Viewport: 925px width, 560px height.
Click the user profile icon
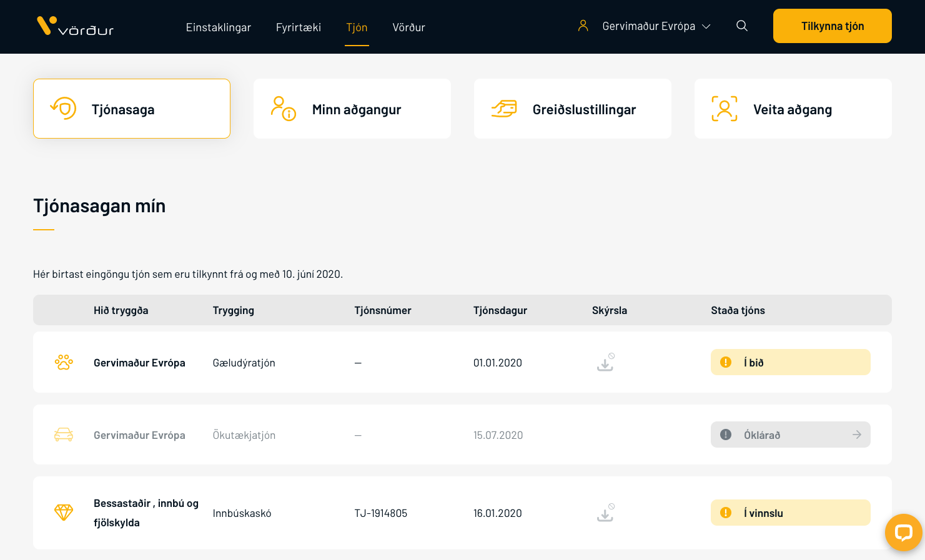coord(583,26)
